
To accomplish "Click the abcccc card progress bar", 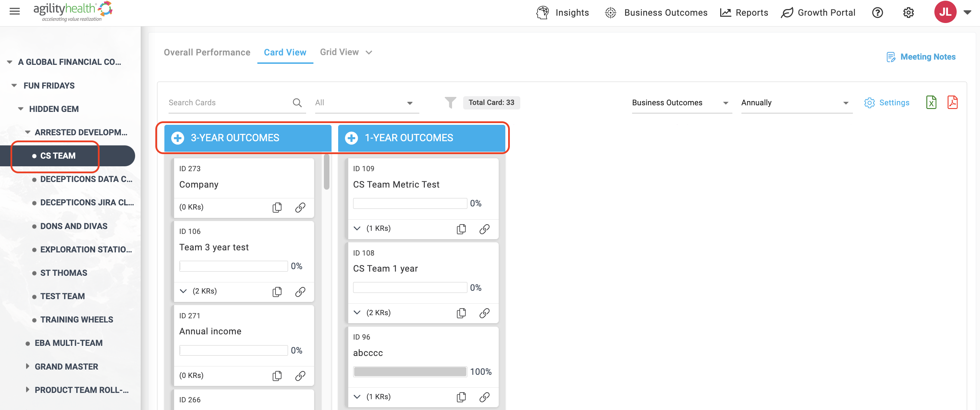I will (410, 372).
